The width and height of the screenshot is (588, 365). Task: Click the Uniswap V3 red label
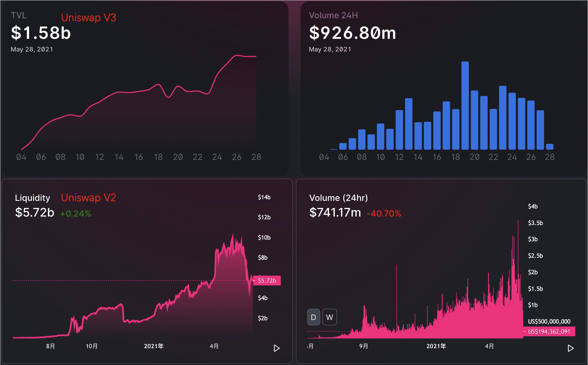point(88,18)
